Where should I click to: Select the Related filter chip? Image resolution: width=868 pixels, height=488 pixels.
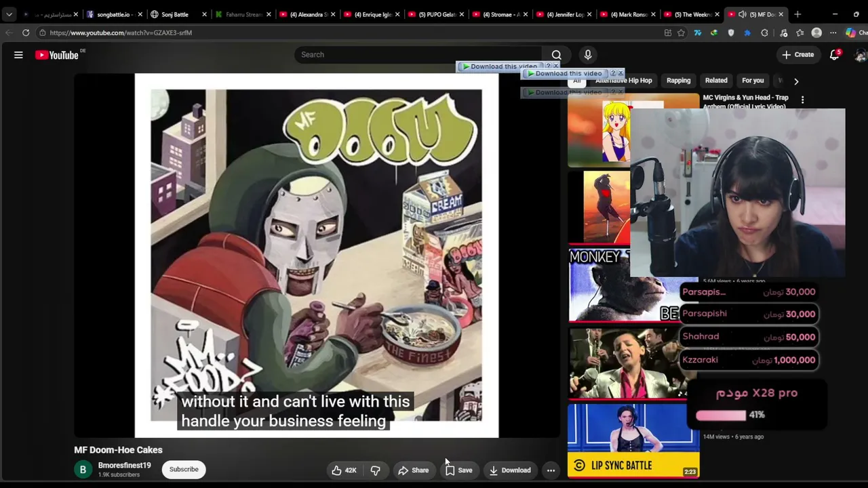click(x=716, y=81)
